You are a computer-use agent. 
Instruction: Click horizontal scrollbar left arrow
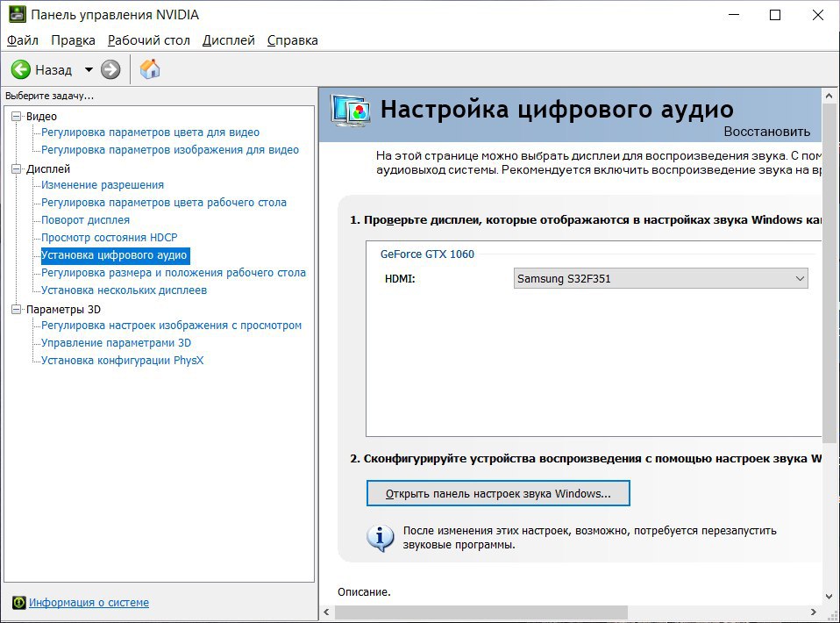(326, 612)
